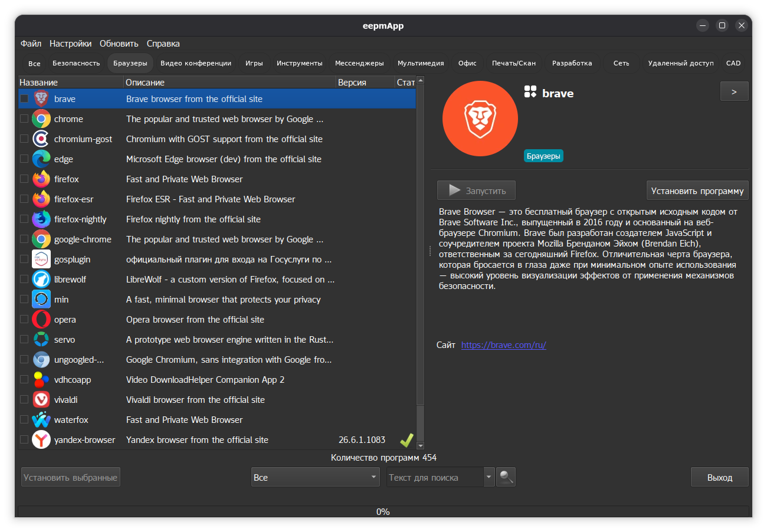
Task: Click the min browser icon
Action: click(x=41, y=300)
